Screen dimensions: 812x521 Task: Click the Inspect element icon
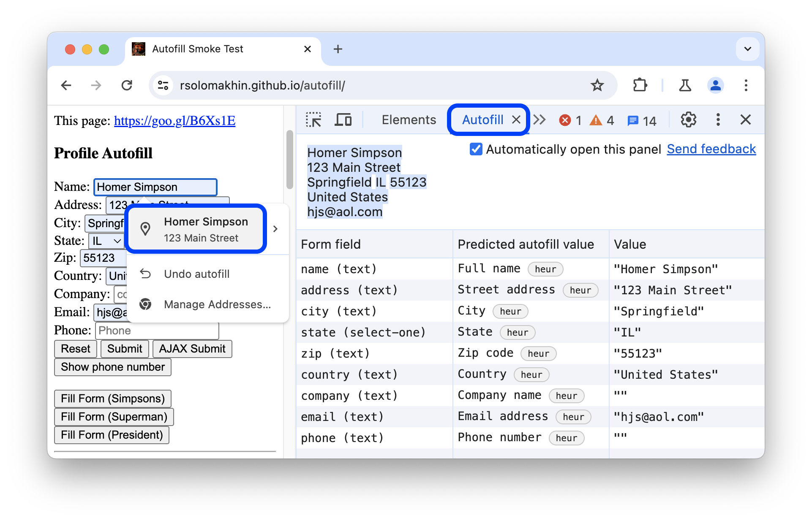tap(313, 121)
